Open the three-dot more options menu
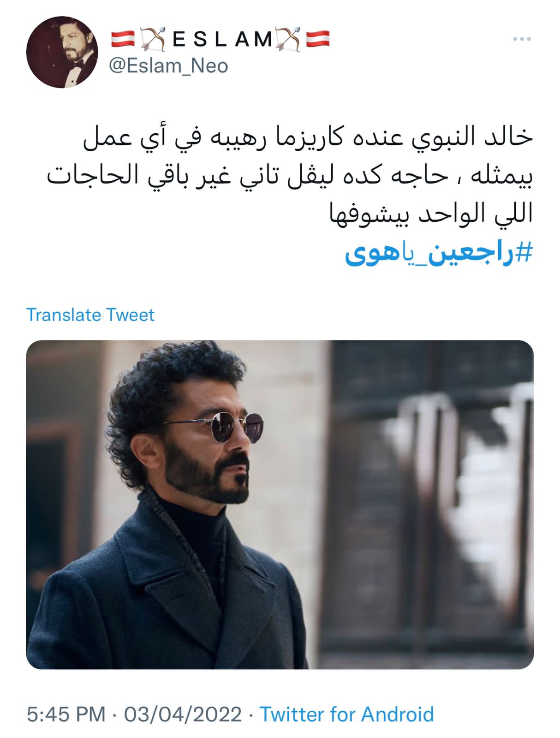 (x=522, y=39)
